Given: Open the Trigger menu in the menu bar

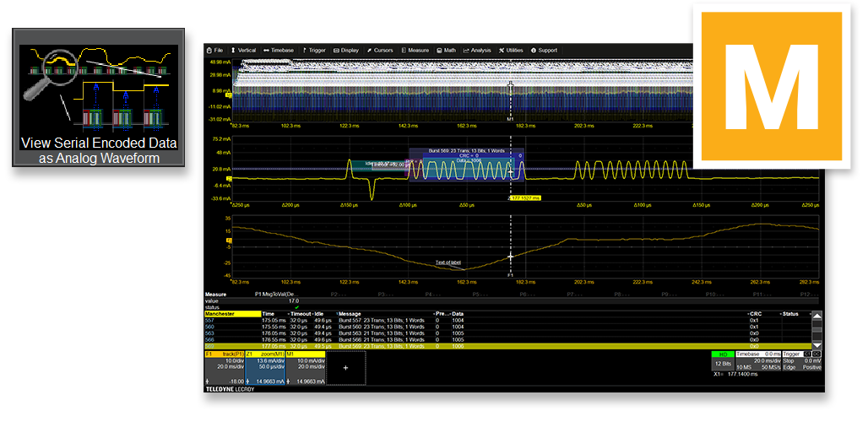Looking at the screenshot, I should click(314, 51).
